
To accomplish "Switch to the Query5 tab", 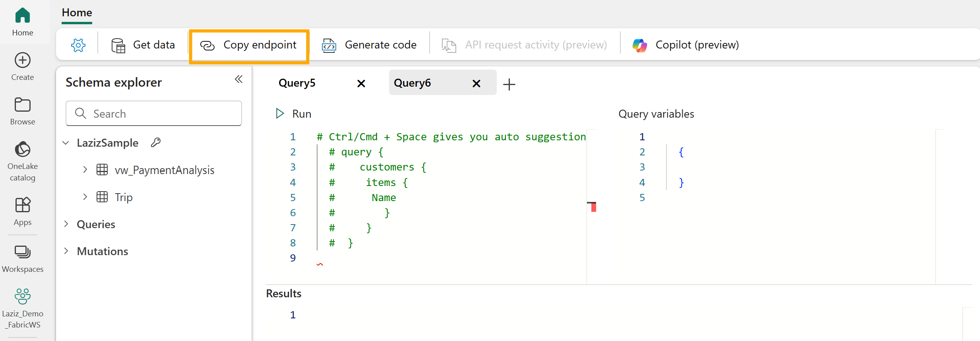I will click(x=297, y=83).
